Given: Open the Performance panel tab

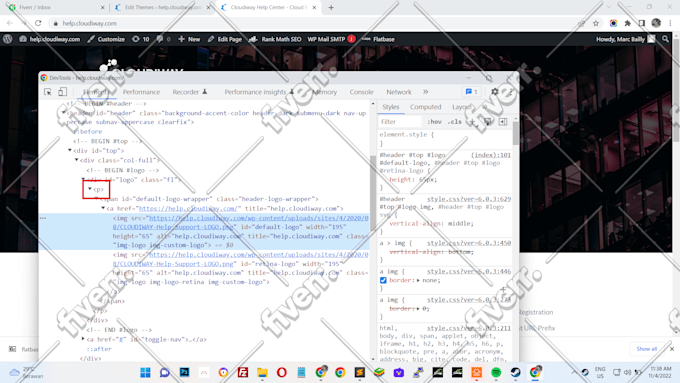Looking at the screenshot, I should click(141, 92).
